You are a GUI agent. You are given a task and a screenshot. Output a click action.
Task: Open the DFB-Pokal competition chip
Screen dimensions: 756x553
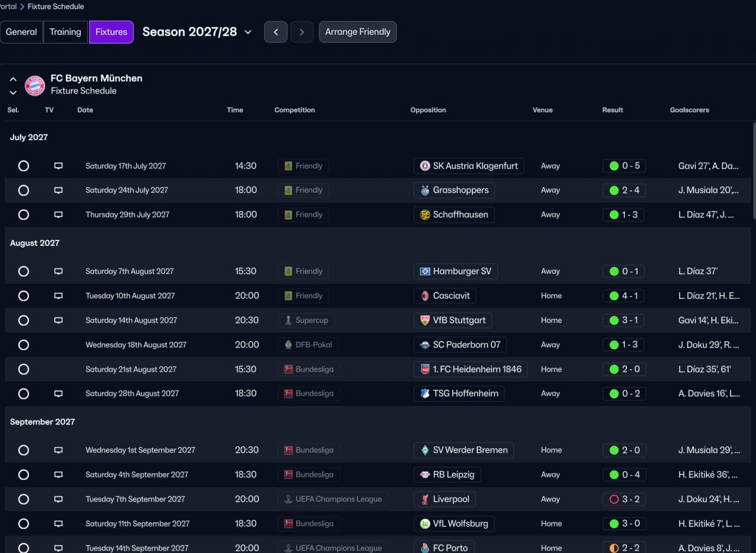308,344
